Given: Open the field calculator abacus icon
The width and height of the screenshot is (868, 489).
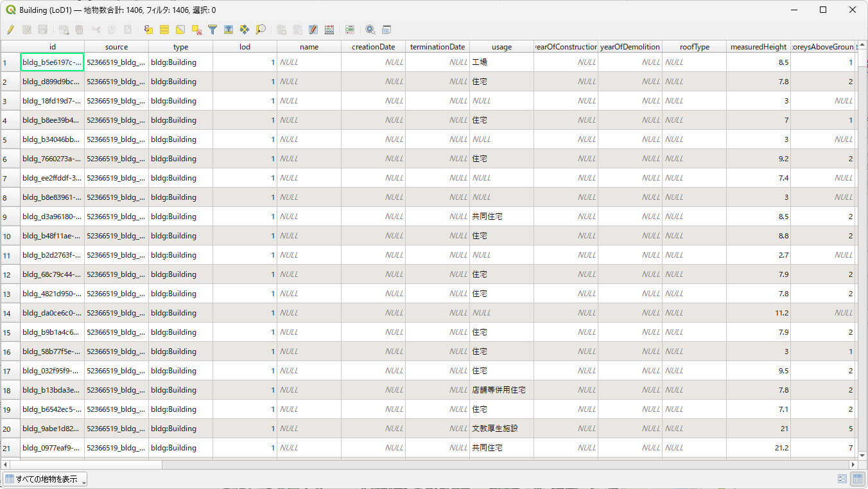Looking at the screenshot, I should (329, 30).
